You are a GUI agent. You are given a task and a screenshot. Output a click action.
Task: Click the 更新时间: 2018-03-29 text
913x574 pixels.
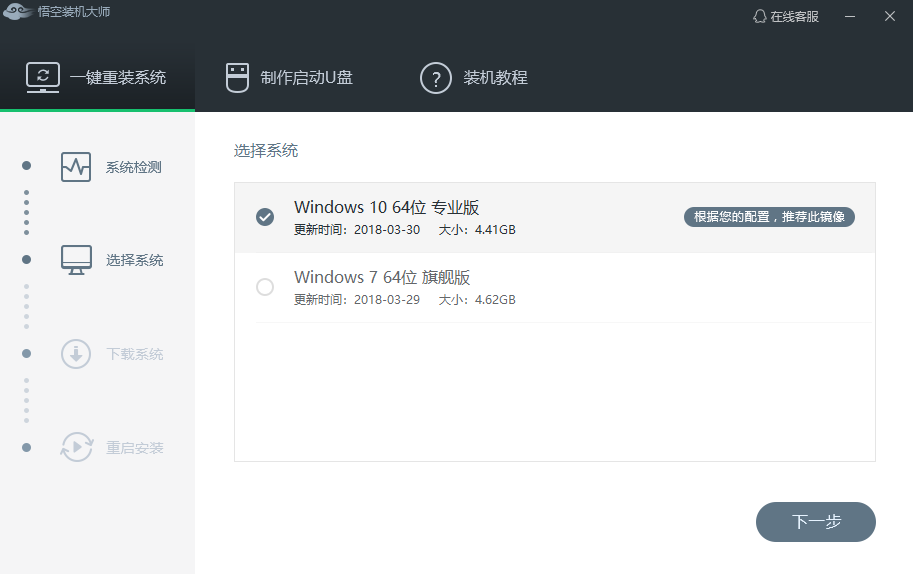[356, 300]
